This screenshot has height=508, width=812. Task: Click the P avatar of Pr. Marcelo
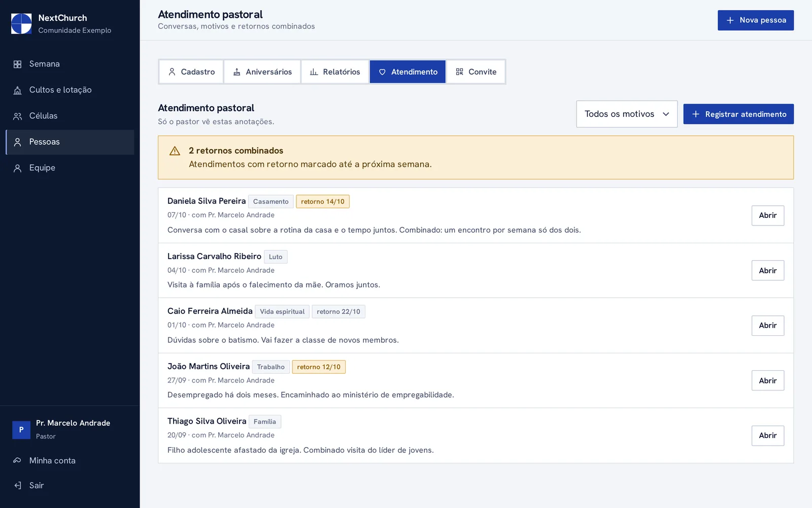tap(21, 430)
